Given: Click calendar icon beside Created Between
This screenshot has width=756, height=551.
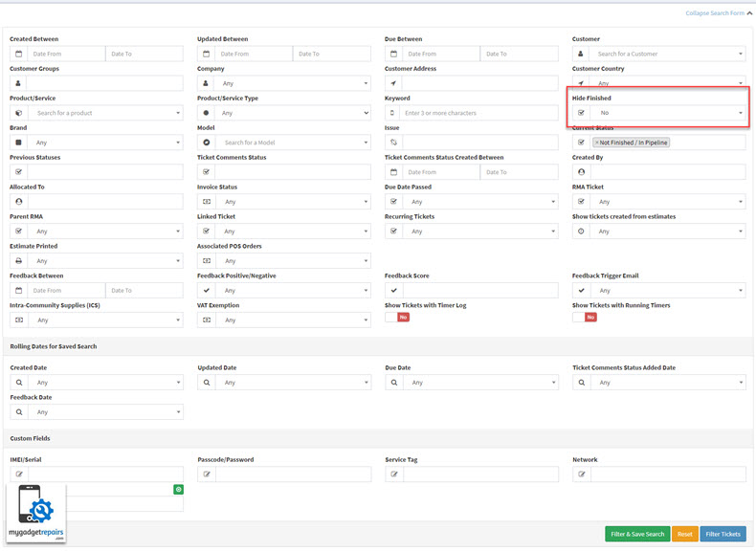Looking at the screenshot, I should [18, 54].
